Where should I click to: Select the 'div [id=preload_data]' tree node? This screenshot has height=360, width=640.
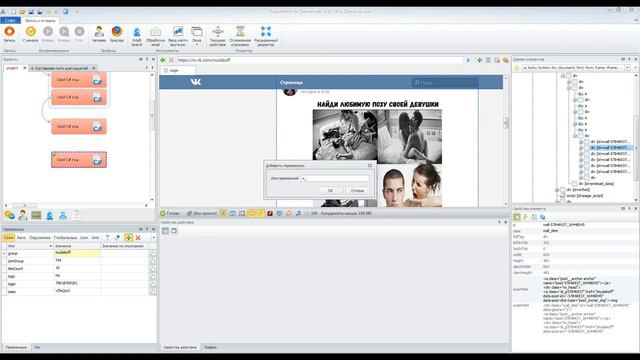pos(596,184)
